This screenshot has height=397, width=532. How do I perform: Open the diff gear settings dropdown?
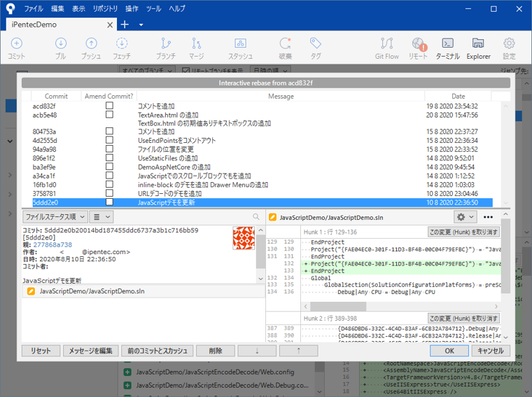point(465,217)
